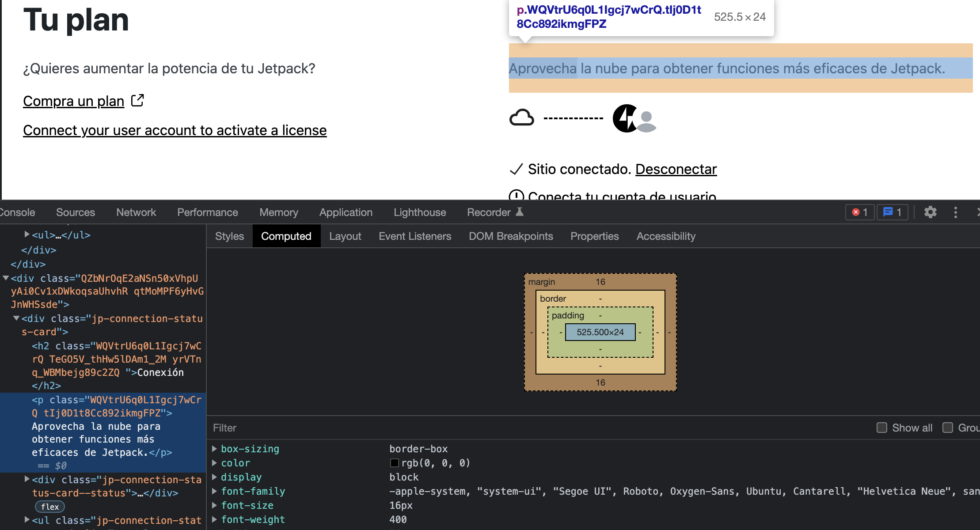This screenshot has width=980, height=530.
Task: Click the content size 525.500×24 in box model
Action: click(600, 332)
